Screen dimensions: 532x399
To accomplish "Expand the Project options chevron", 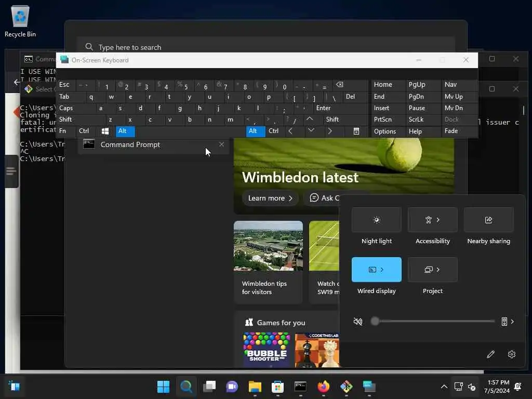I will pos(438,270).
